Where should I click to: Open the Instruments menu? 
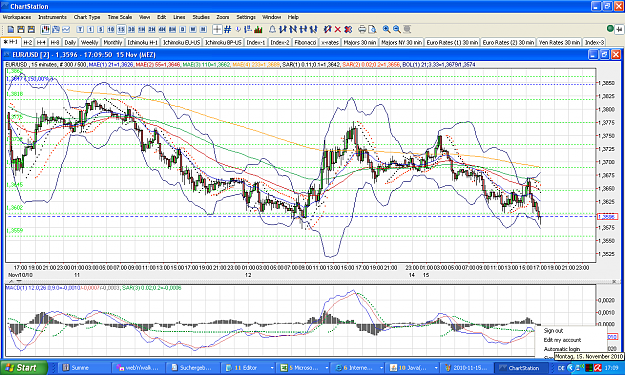53,17
